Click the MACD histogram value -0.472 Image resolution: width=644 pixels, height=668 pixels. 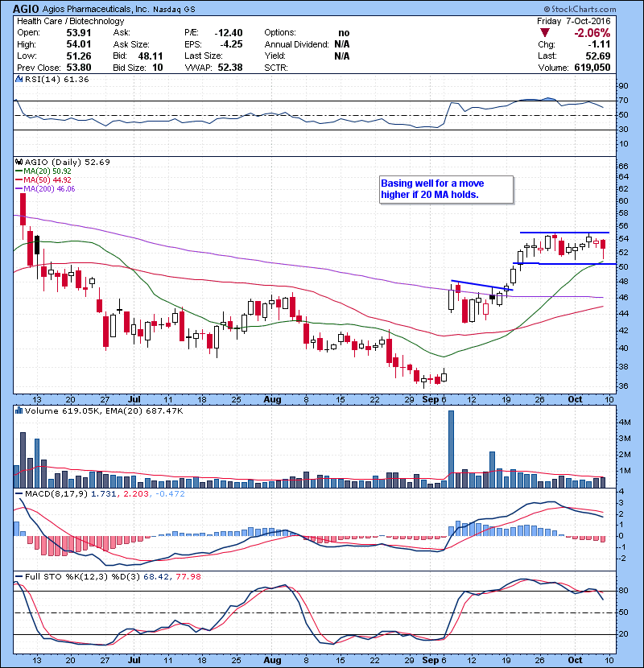click(170, 494)
